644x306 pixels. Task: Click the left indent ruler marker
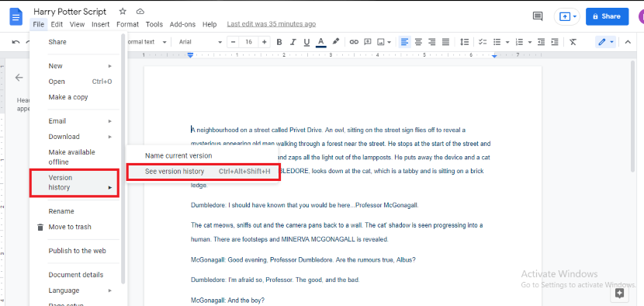point(190,54)
